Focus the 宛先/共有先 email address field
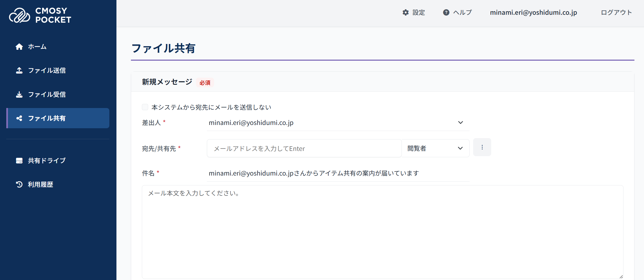The height and width of the screenshot is (280, 644). pyautogui.click(x=304, y=148)
